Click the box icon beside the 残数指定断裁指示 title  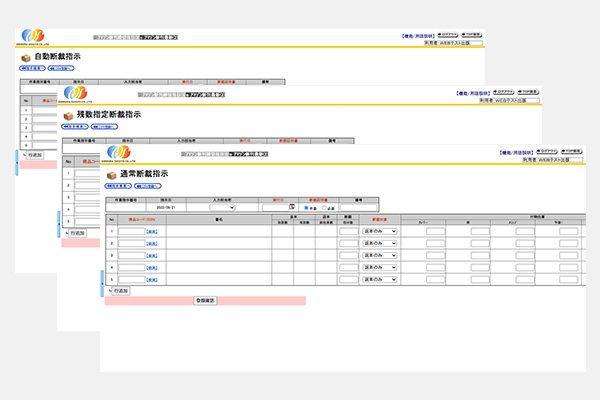68,116
